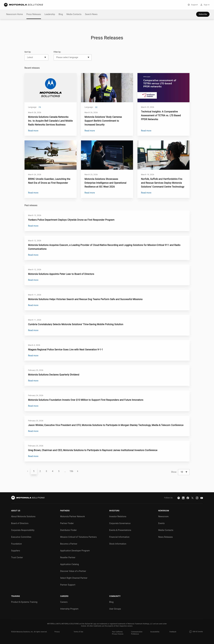Click the Motorola Solutions logo in header
214x644 pixels.
[x=23, y=5]
